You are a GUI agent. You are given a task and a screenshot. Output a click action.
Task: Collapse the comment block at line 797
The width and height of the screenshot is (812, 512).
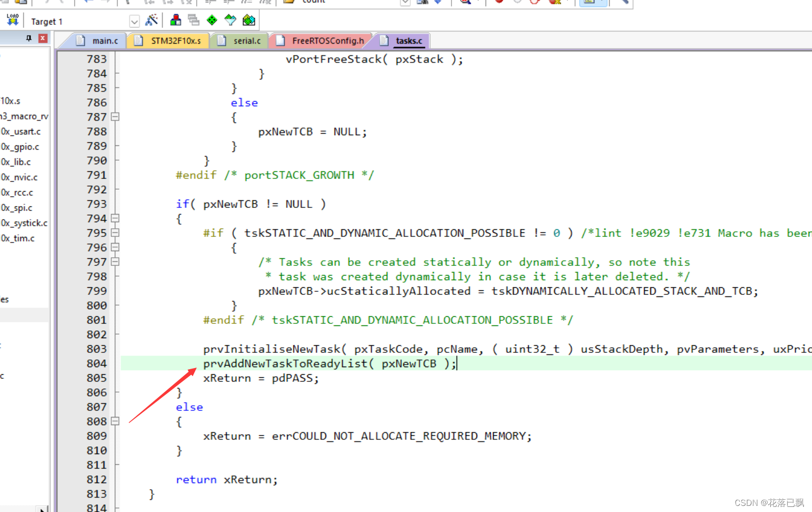tap(115, 262)
